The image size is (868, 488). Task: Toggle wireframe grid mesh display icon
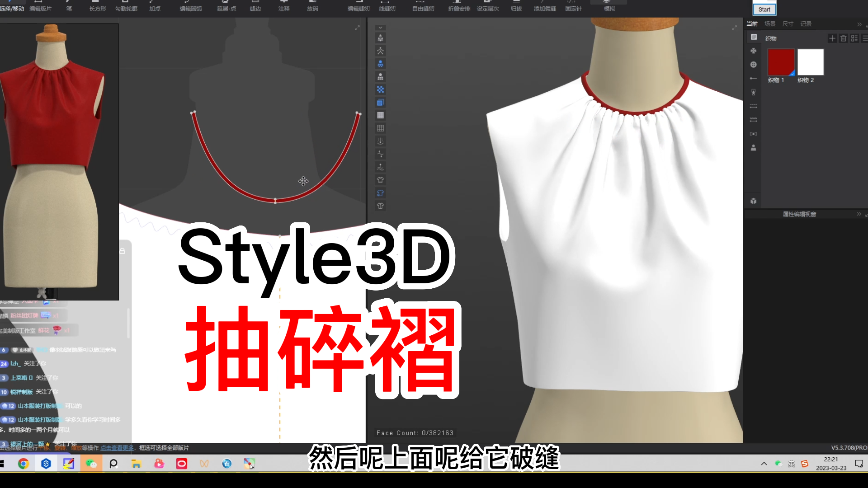click(380, 128)
